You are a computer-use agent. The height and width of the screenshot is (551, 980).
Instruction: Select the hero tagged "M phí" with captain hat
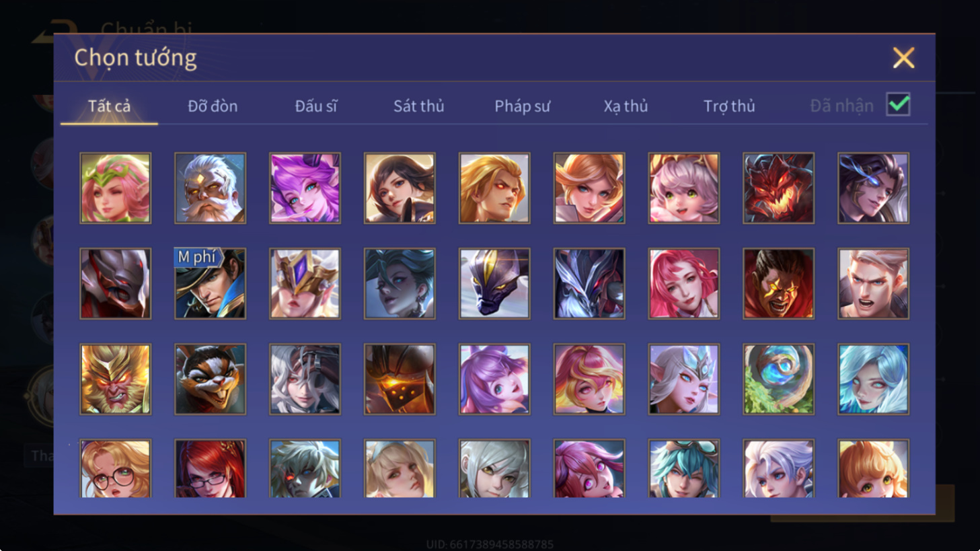[x=211, y=283]
